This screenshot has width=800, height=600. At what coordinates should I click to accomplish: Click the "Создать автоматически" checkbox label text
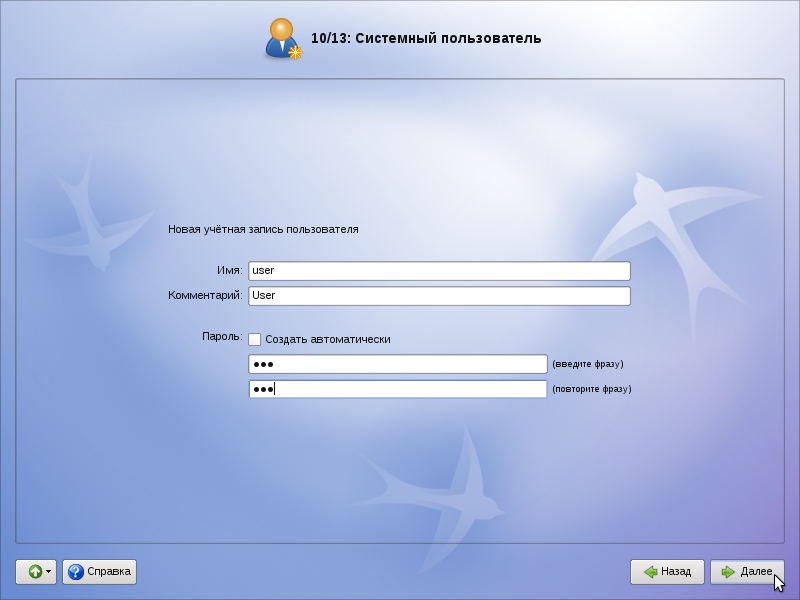click(x=327, y=339)
